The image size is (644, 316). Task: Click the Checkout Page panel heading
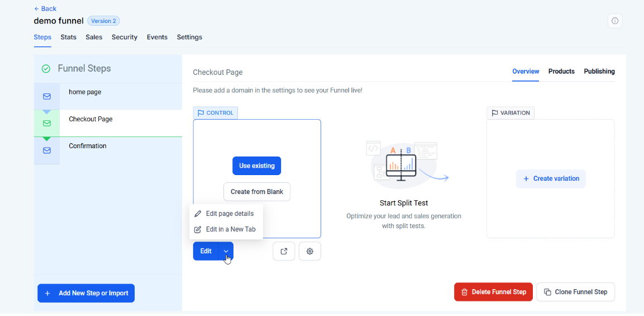(218, 72)
